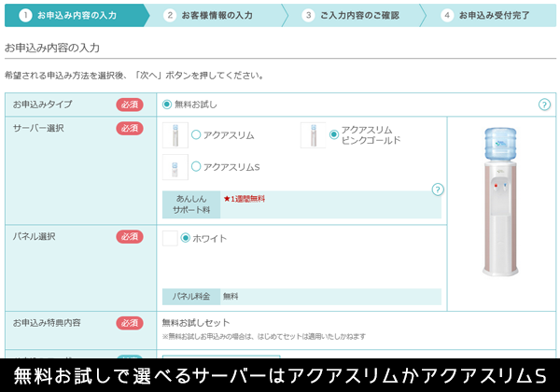Open the help icon beside お申込みタイプ row
This screenshot has width=560, height=392.
click(544, 105)
